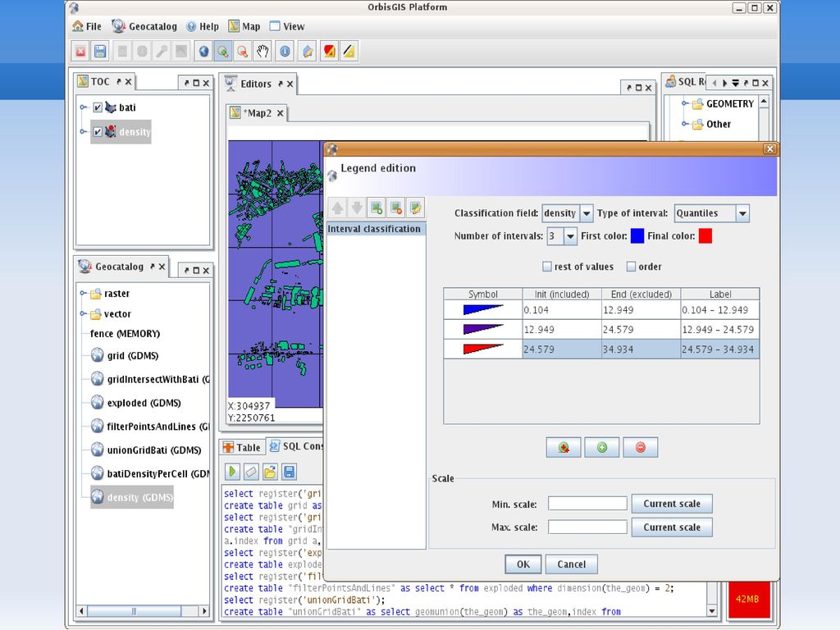Click the green plus add interval button
Image resolution: width=840 pixels, height=630 pixels.
click(602, 447)
